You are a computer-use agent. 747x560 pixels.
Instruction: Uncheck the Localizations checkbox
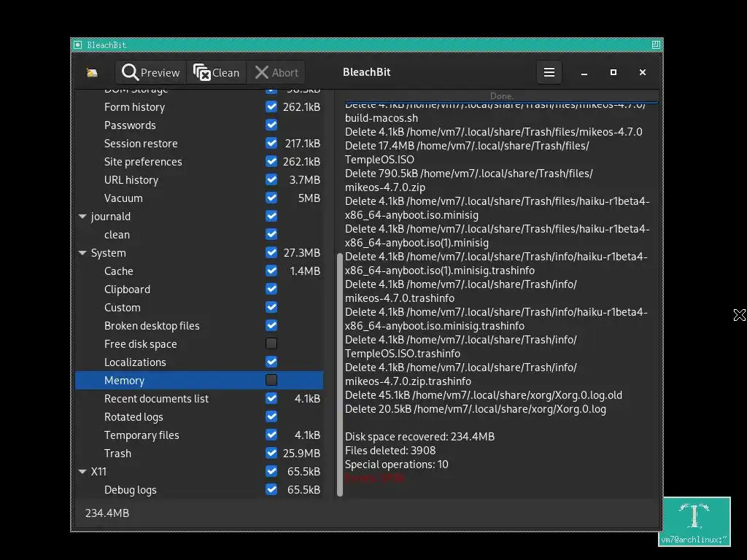coord(271,362)
